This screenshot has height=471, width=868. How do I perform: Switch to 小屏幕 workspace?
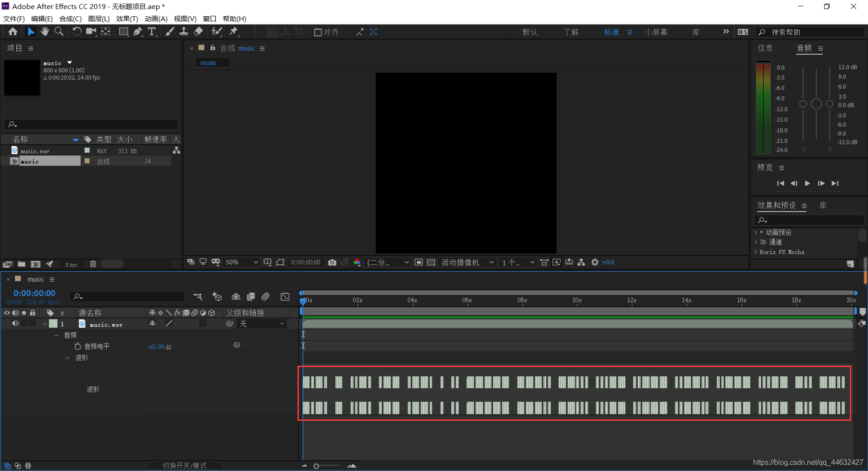(656, 32)
